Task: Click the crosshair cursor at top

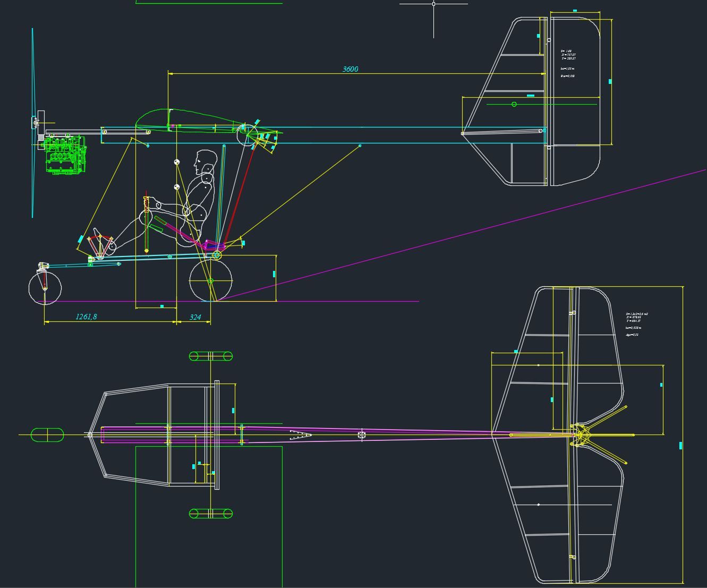Action: (433, 4)
